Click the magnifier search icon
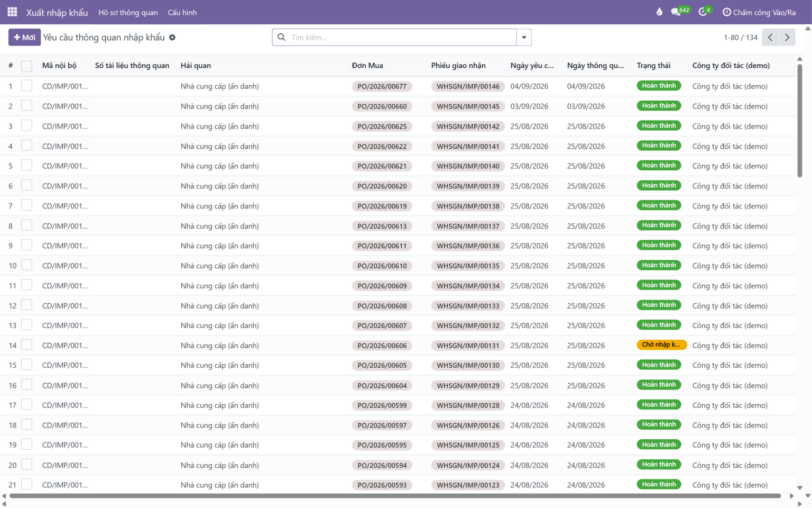Screen dimensions: 812x508 tap(281, 37)
